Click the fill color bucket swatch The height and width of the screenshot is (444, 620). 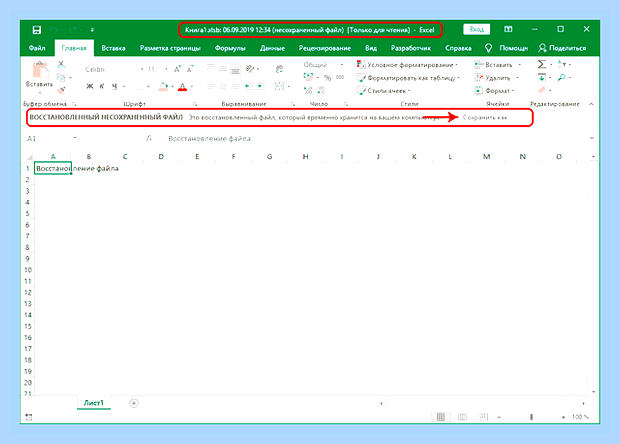click(x=164, y=86)
